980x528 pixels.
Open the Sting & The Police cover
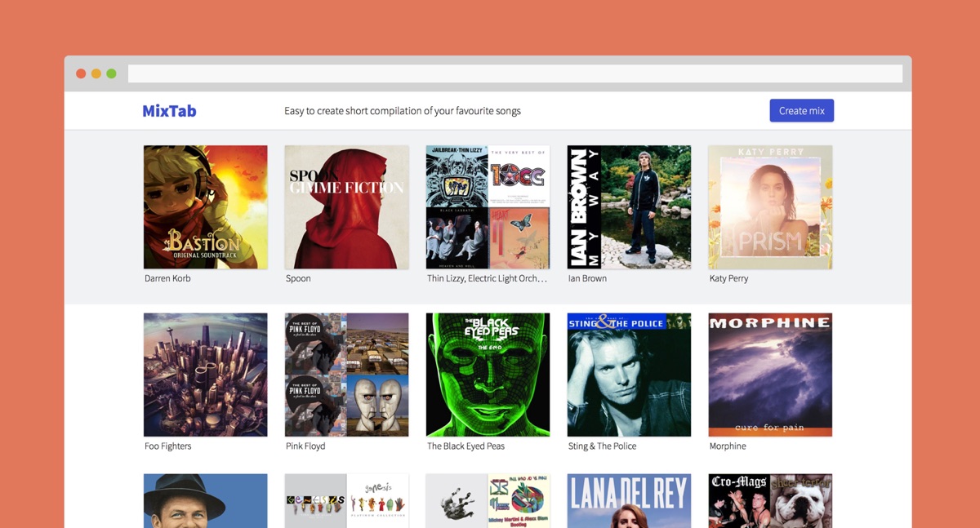(x=630, y=375)
